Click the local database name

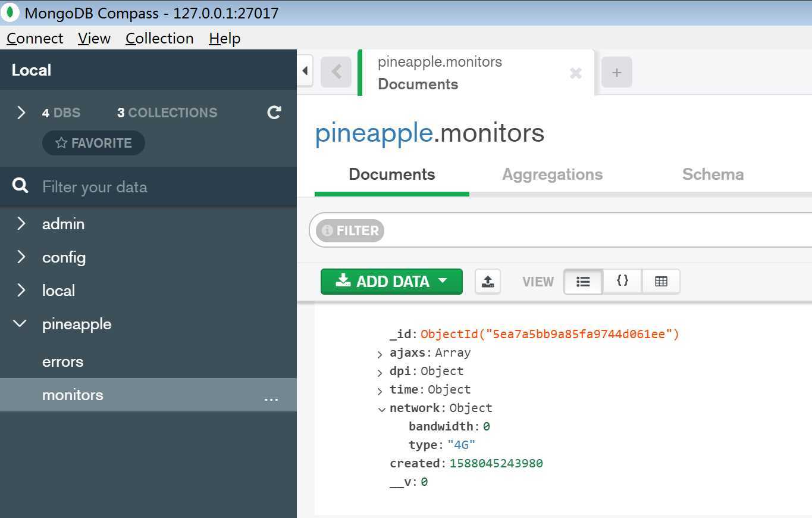58,291
